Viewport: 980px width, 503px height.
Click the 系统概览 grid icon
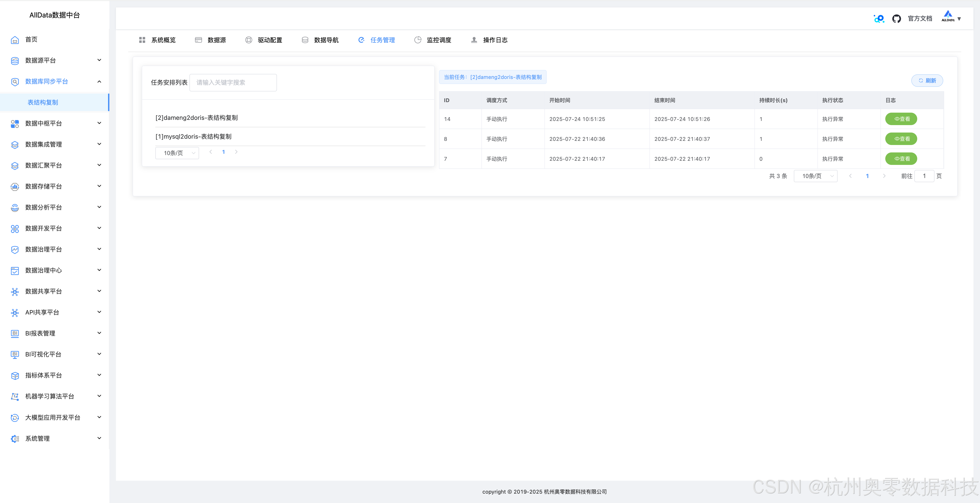[x=142, y=40]
